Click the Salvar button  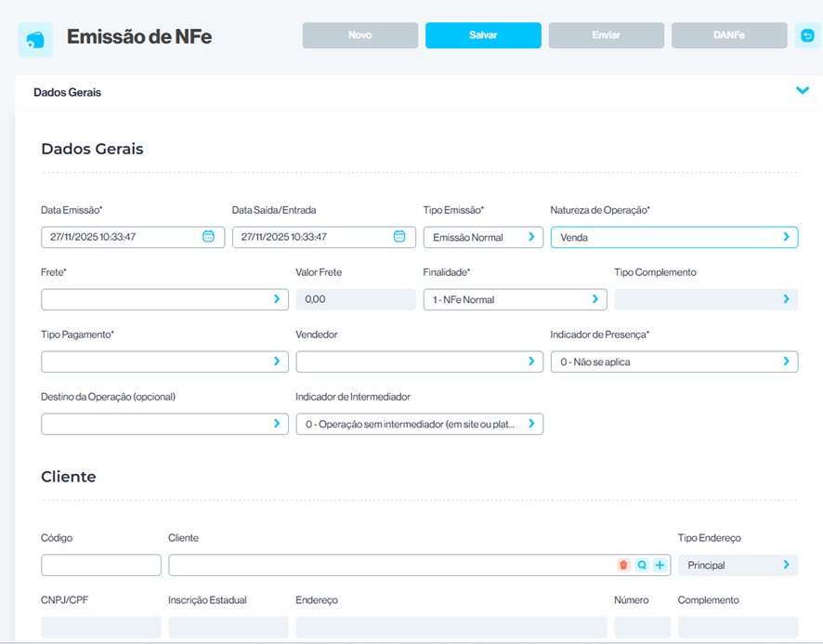point(483,35)
